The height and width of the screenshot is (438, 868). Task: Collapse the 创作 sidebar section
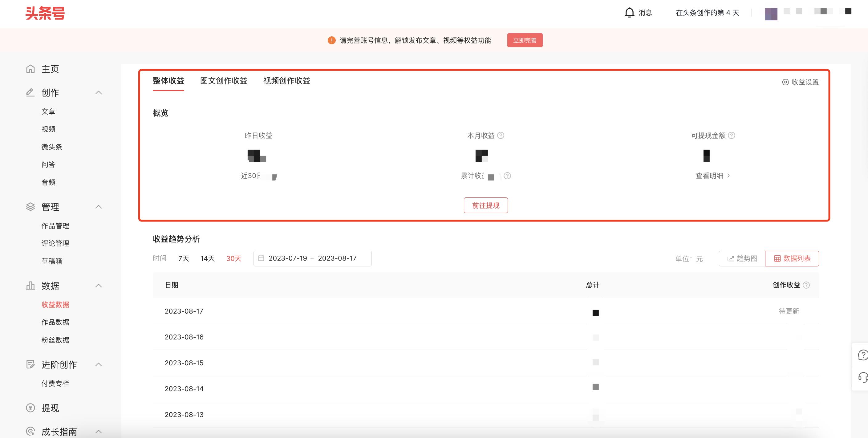pos(98,93)
